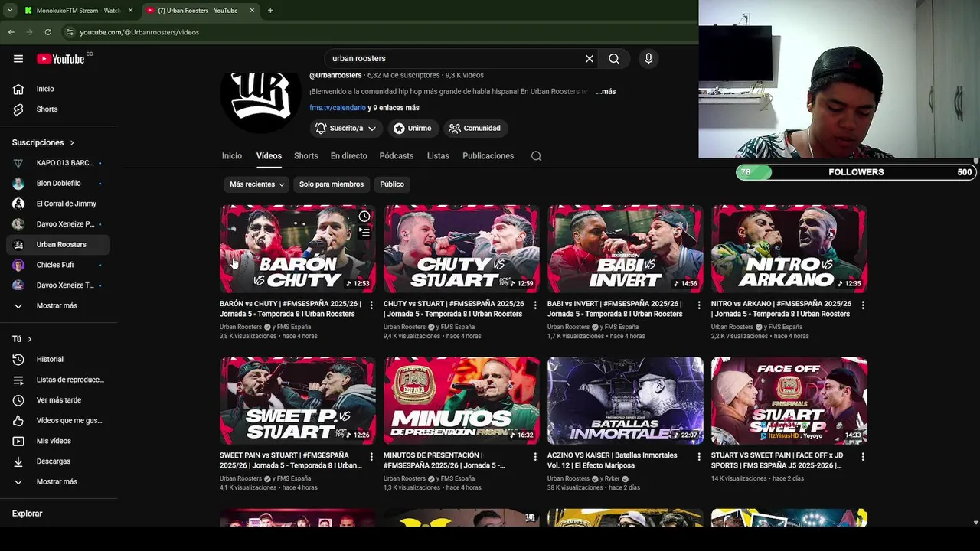This screenshot has width=980, height=551.
Task: Open the En directo tab
Action: (349, 156)
